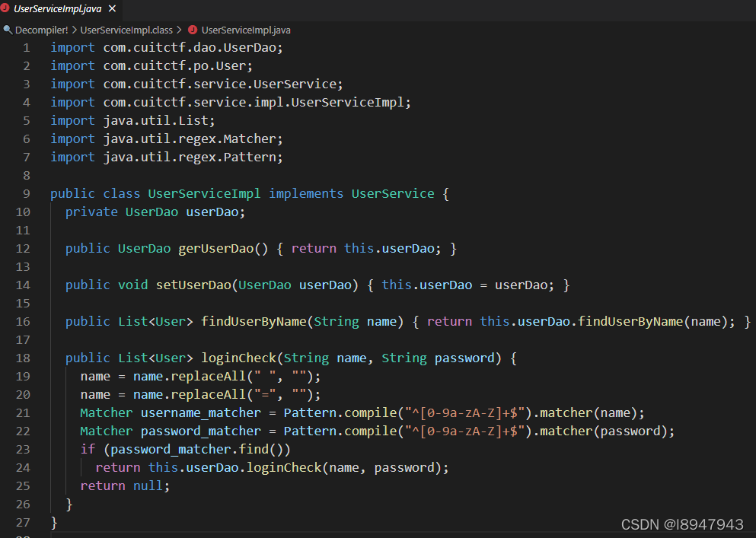Close the UserServiceImpl.java tab
This screenshot has height=538, width=756.
point(113,9)
